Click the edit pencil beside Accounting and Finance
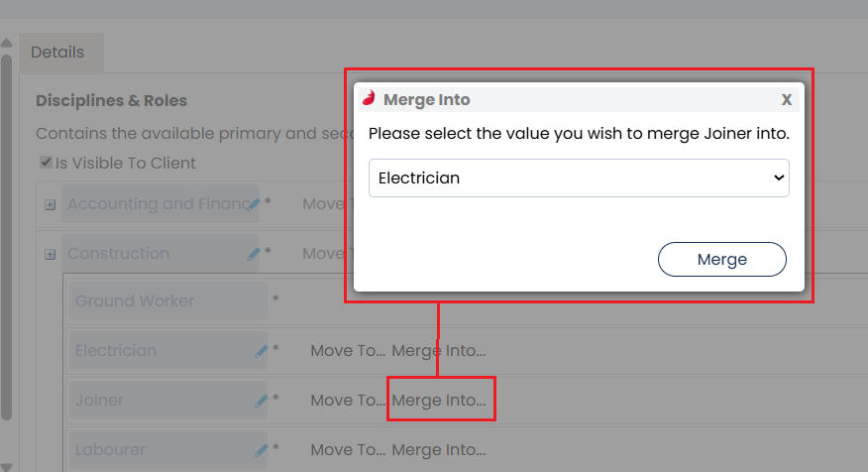The image size is (868, 472). (x=254, y=204)
